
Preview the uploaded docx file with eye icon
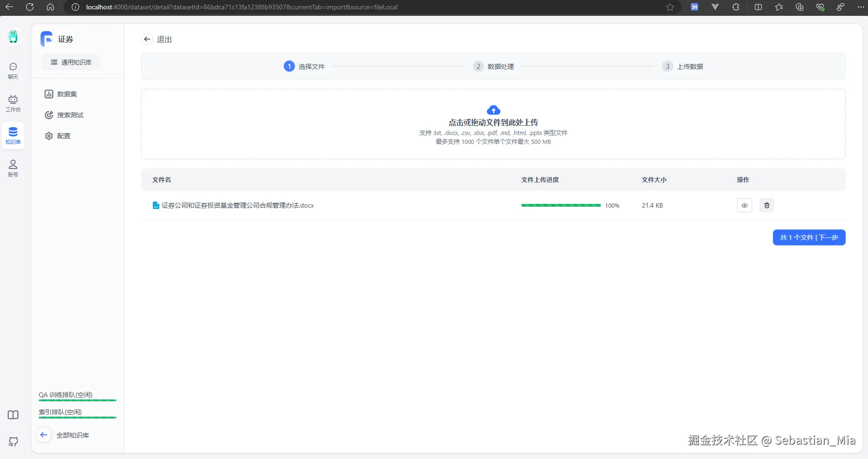coord(745,205)
